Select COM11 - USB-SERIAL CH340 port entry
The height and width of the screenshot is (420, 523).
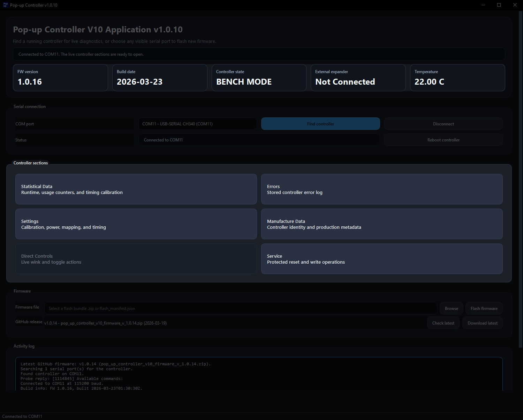[x=197, y=124]
